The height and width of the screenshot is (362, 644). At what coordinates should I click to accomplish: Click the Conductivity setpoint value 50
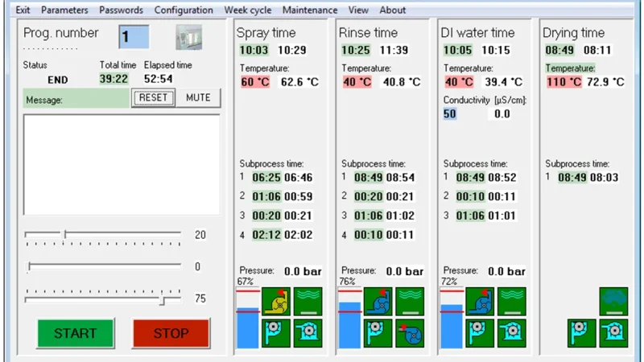pos(450,113)
